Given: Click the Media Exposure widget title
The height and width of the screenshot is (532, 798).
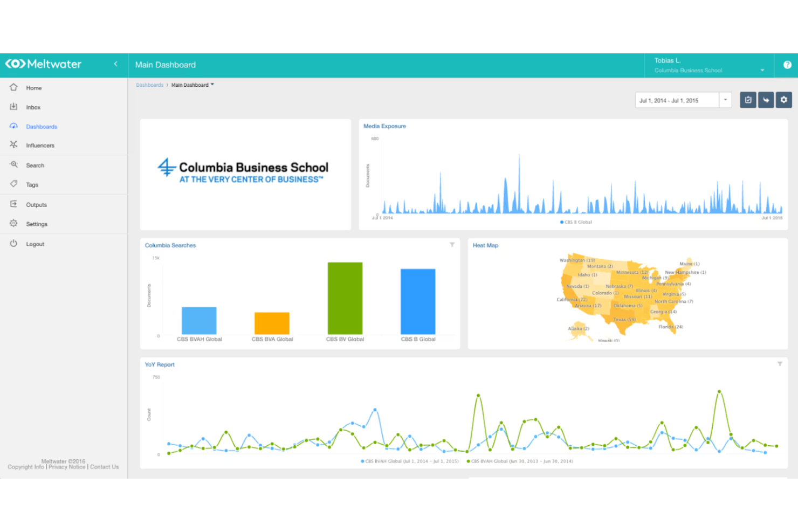Looking at the screenshot, I should (x=384, y=126).
